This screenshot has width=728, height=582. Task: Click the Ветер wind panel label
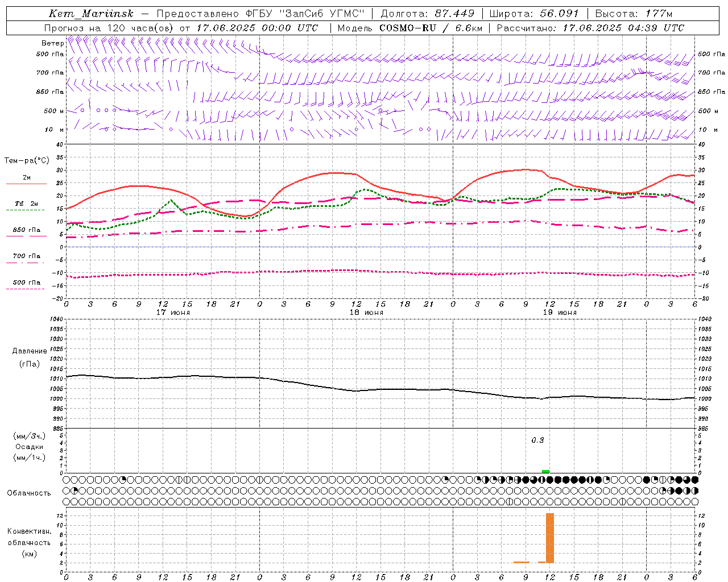(x=52, y=43)
